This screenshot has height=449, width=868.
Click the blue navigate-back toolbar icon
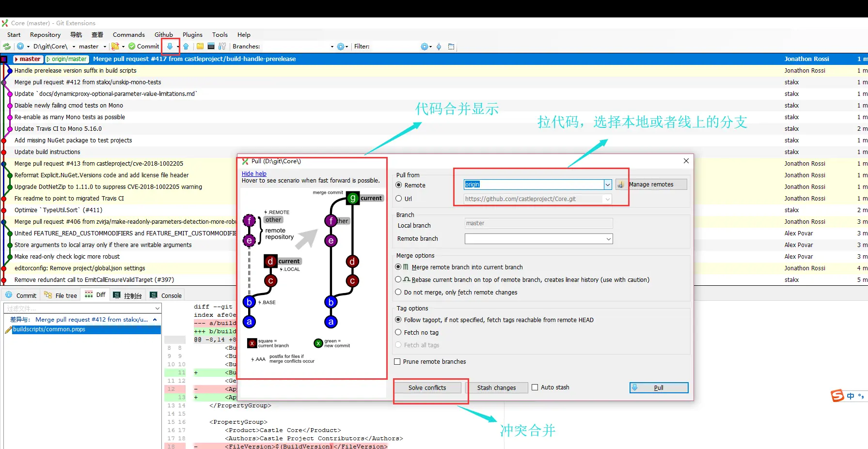pos(20,46)
